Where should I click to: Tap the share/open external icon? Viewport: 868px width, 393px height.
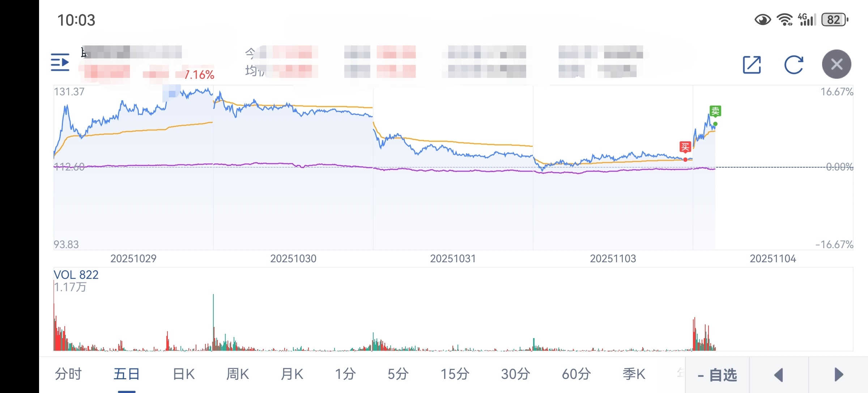(x=752, y=65)
